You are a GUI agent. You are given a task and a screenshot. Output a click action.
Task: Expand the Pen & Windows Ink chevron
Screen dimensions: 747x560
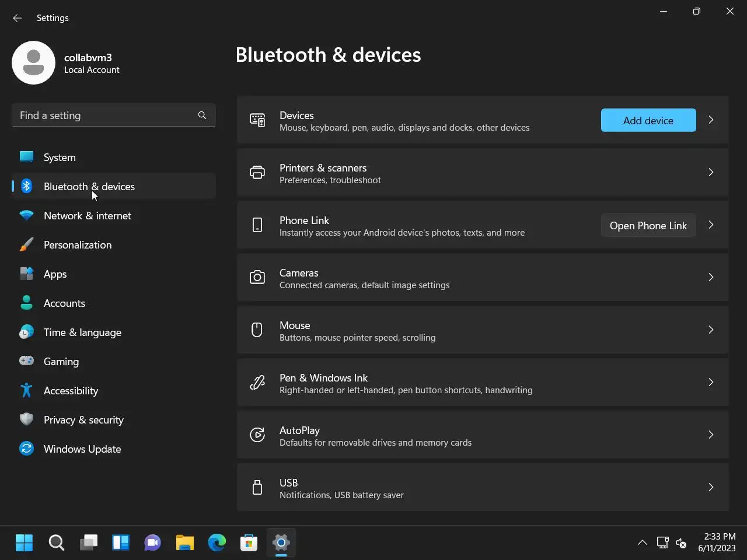[711, 382]
